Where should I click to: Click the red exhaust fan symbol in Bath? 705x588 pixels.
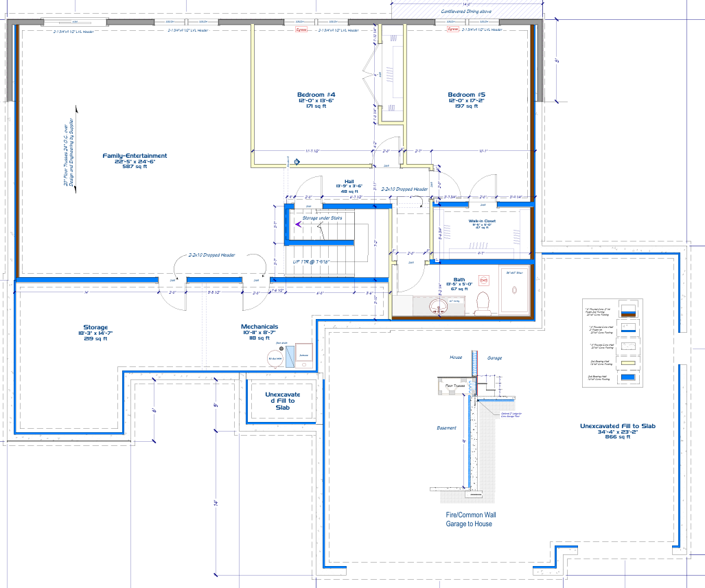pyautogui.click(x=484, y=281)
